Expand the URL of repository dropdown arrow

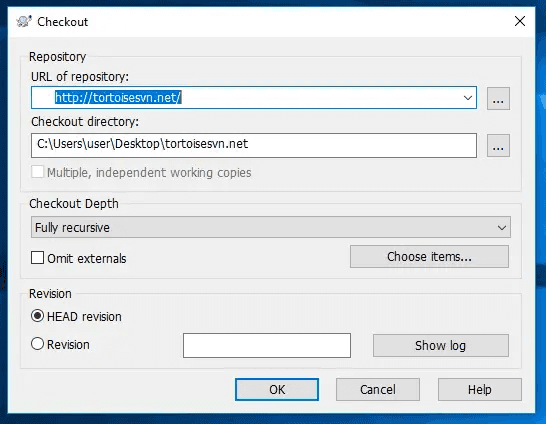point(468,98)
